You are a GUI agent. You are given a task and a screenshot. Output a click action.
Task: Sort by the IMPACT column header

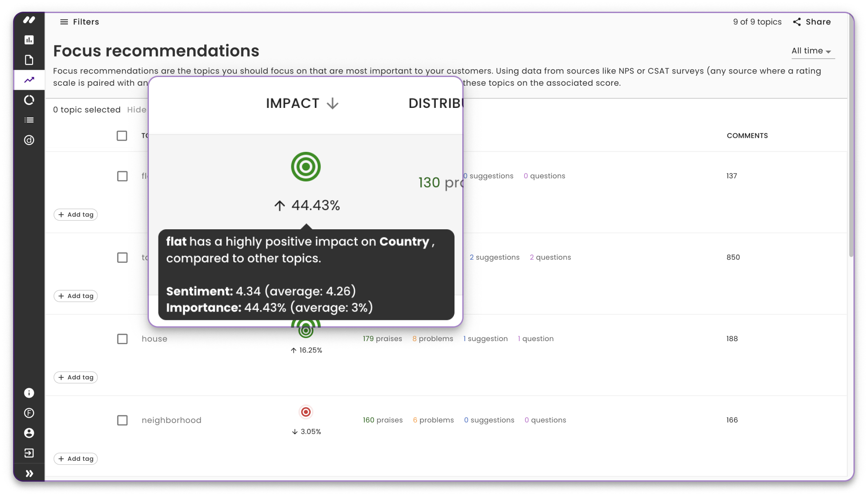[293, 104]
